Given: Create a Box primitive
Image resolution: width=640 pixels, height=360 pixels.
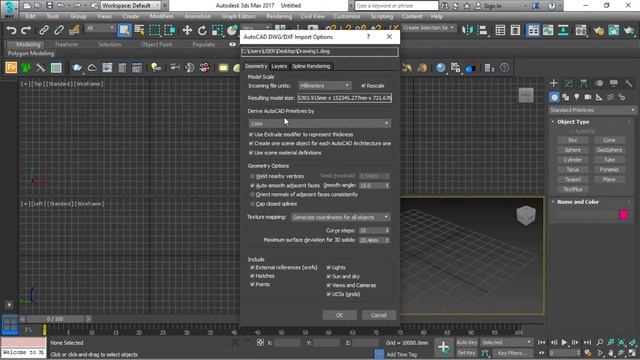Looking at the screenshot, I should [573, 140].
